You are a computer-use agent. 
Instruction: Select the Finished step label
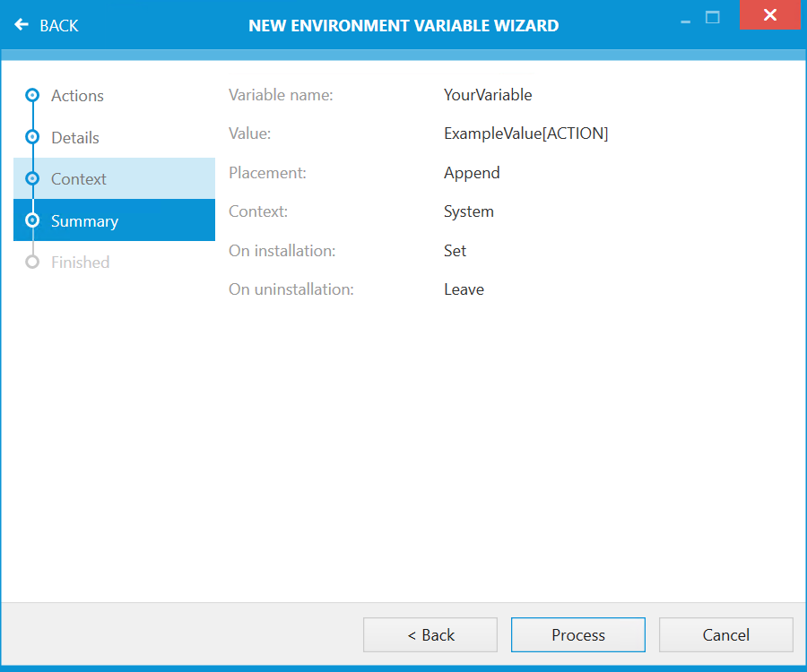(81, 263)
